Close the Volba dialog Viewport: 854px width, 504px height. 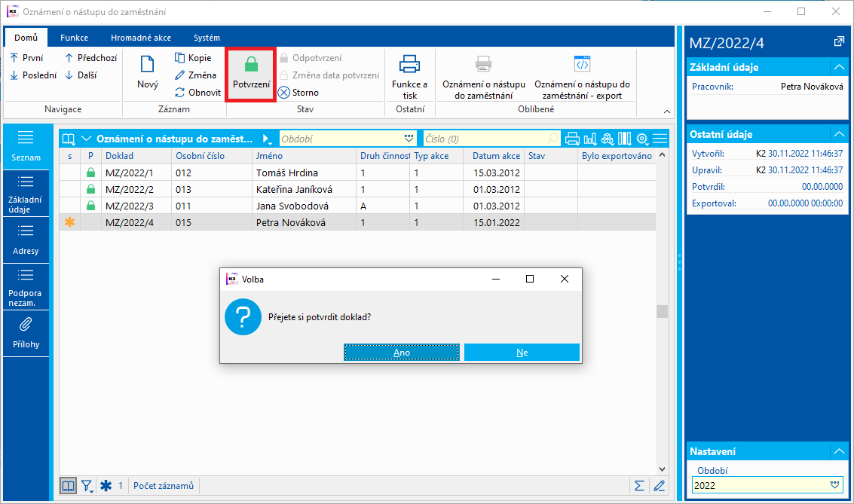(x=565, y=279)
